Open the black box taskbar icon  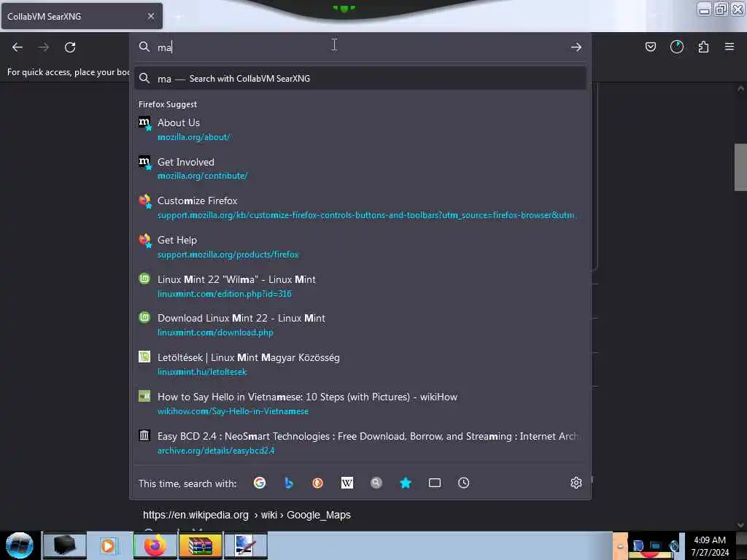(x=64, y=545)
